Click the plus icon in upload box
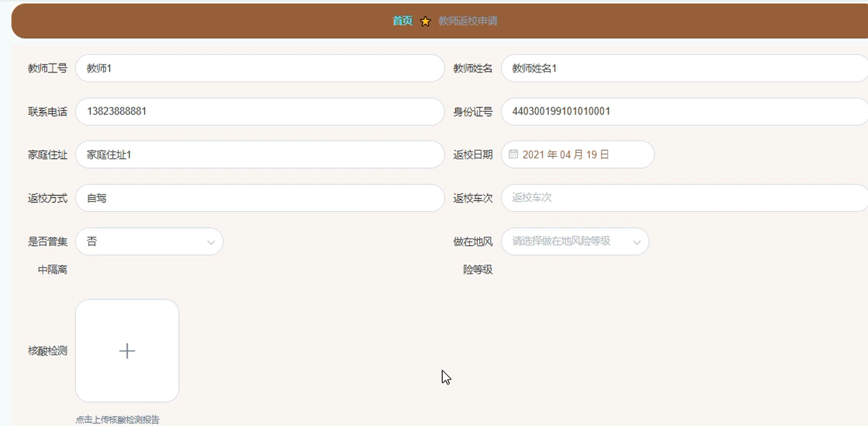The height and width of the screenshot is (426, 868). (127, 351)
